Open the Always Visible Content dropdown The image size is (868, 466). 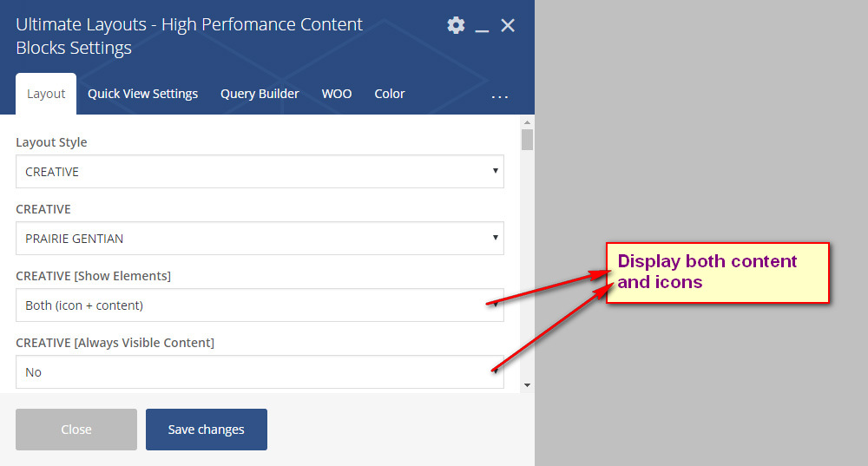(x=260, y=372)
